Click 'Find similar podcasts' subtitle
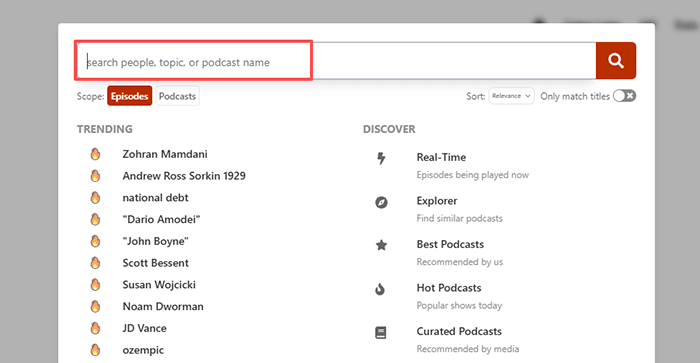 coord(459,218)
